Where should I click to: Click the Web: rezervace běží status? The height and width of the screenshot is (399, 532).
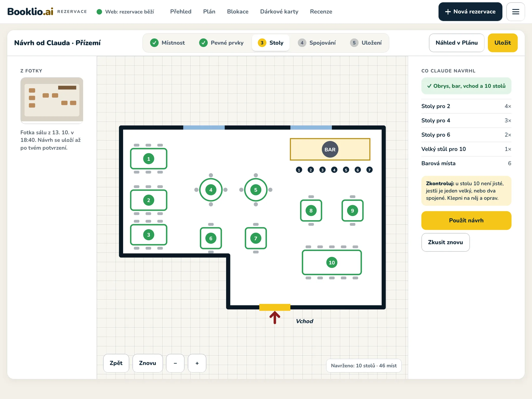(x=125, y=12)
